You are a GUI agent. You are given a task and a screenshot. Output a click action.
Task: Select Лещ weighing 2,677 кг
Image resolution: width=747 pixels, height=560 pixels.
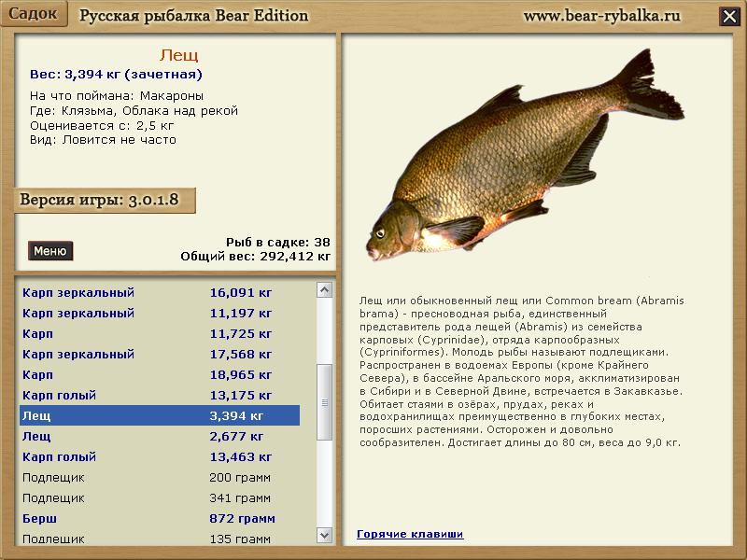(159, 437)
